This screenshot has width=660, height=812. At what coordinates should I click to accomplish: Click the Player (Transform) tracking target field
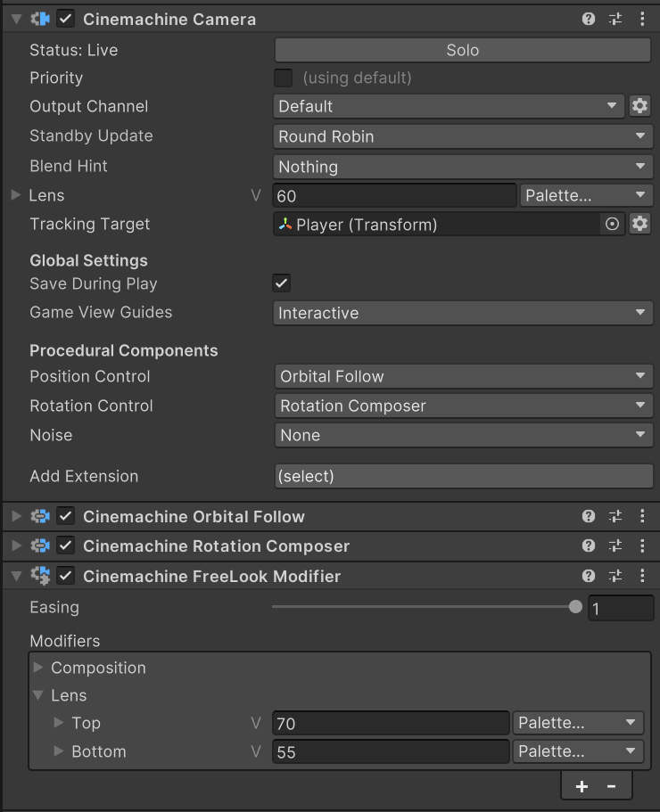pyautogui.click(x=450, y=225)
